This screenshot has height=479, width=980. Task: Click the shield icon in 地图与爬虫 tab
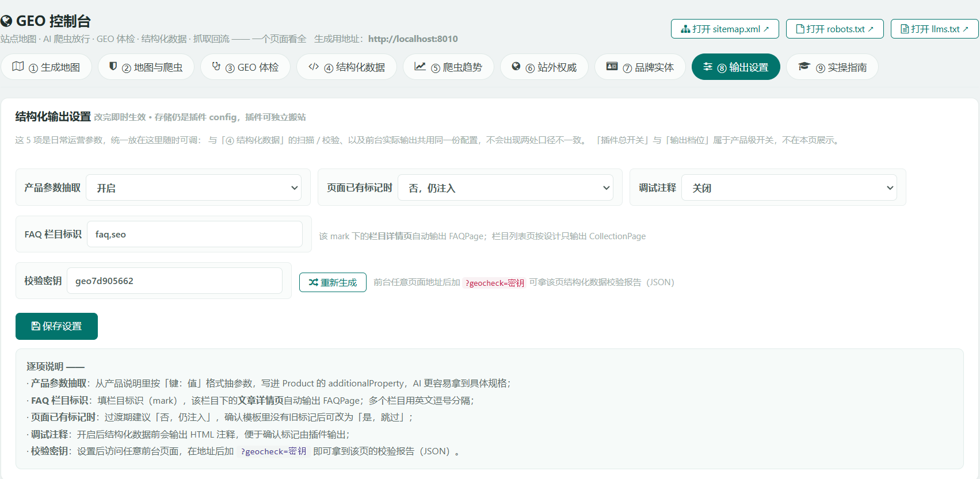113,66
